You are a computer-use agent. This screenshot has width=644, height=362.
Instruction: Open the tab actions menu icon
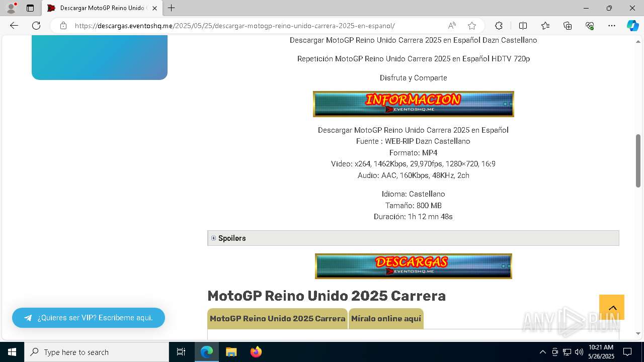click(x=30, y=8)
